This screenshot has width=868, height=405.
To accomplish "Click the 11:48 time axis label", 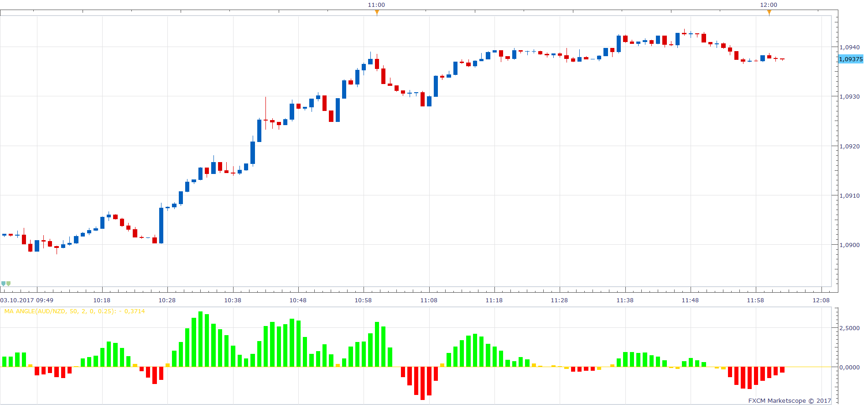I will 690,300.
